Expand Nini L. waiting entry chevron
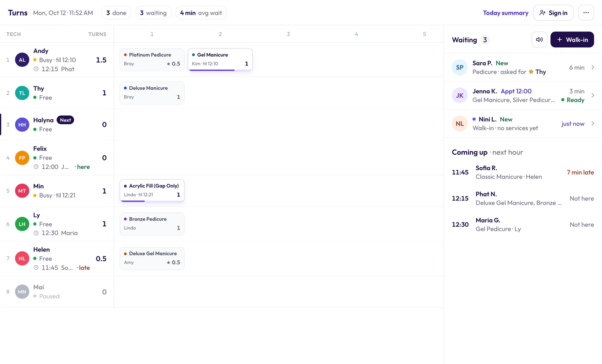 [593, 124]
